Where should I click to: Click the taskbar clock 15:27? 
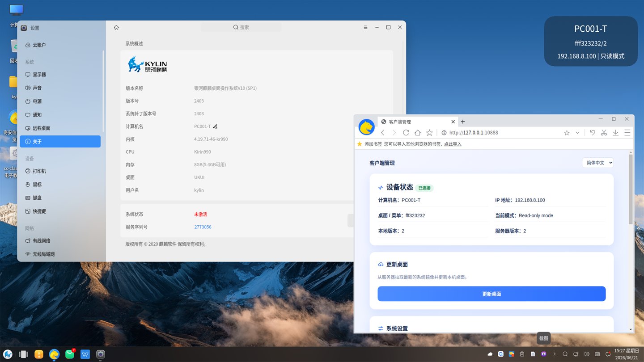tap(626, 354)
